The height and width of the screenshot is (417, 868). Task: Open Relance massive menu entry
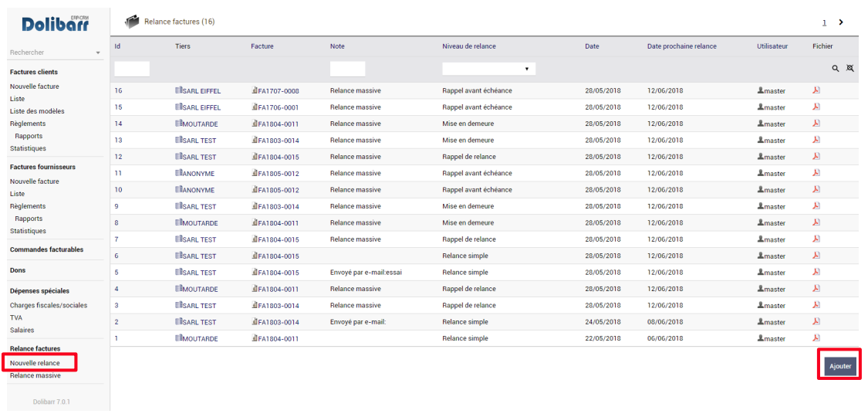click(35, 375)
